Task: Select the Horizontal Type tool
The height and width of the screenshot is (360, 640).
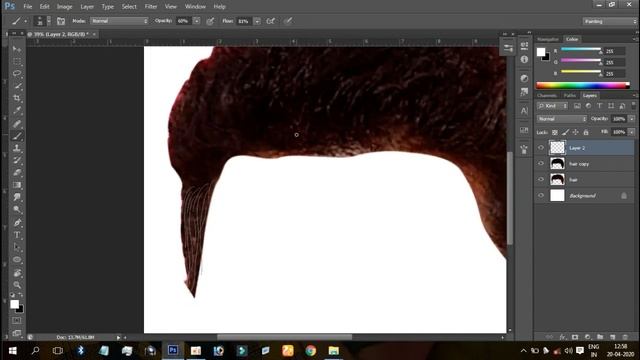Action: pyautogui.click(x=17, y=235)
